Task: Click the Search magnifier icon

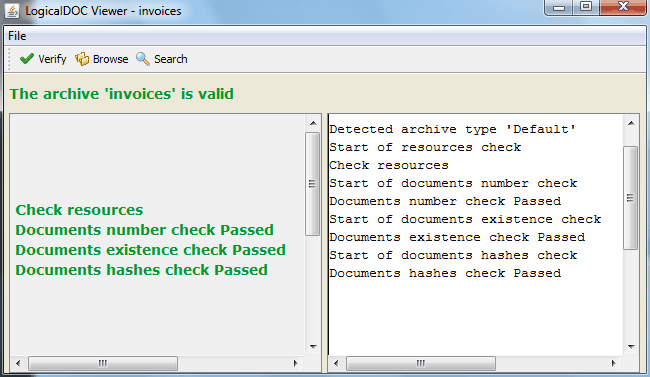Action: (143, 59)
